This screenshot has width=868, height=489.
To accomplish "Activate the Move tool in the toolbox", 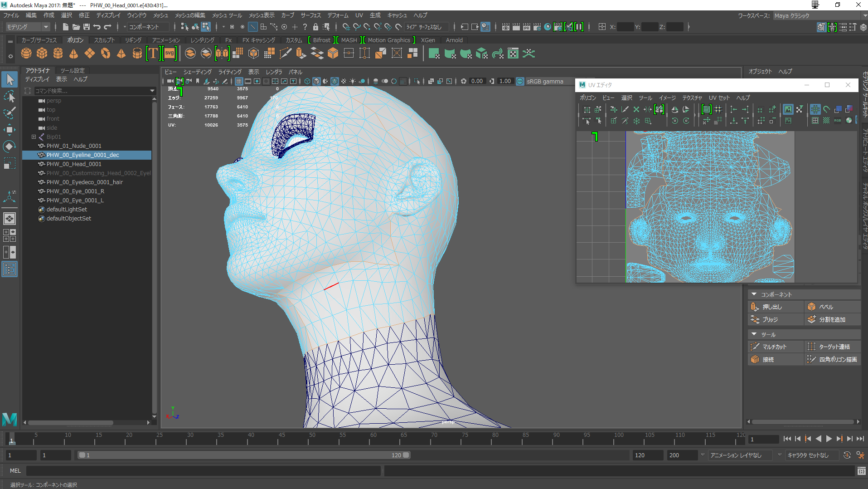I will (x=10, y=130).
